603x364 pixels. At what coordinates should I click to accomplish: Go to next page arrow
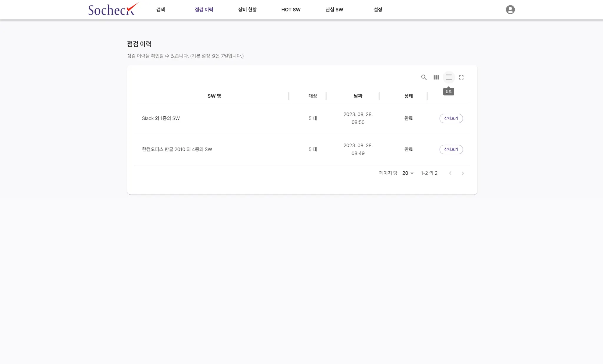[463, 173]
